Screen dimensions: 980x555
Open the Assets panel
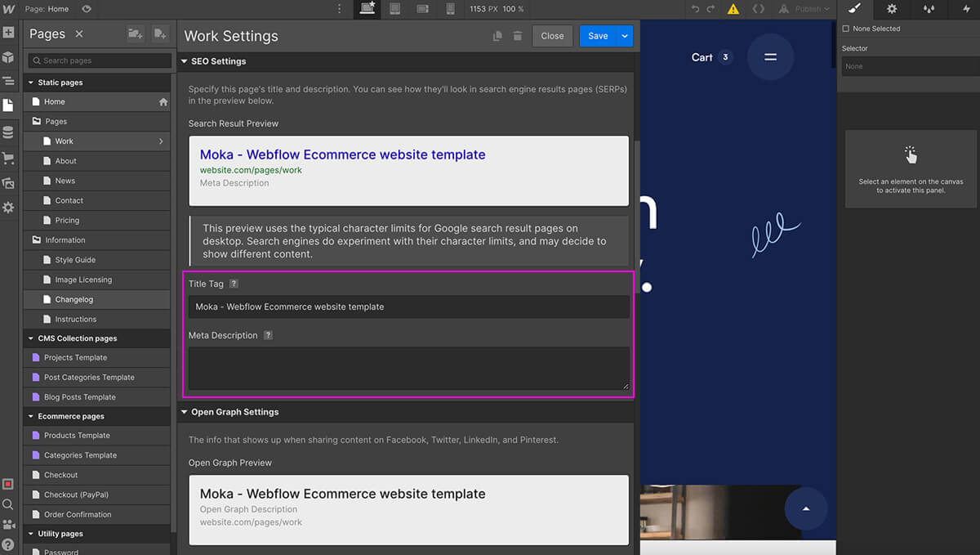pyautogui.click(x=8, y=183)
